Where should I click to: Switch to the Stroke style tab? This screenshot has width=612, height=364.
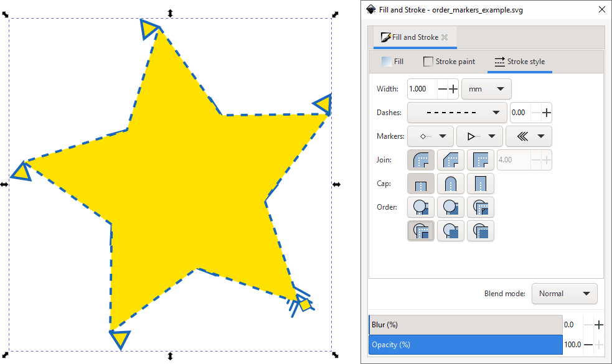coord(519,62)
